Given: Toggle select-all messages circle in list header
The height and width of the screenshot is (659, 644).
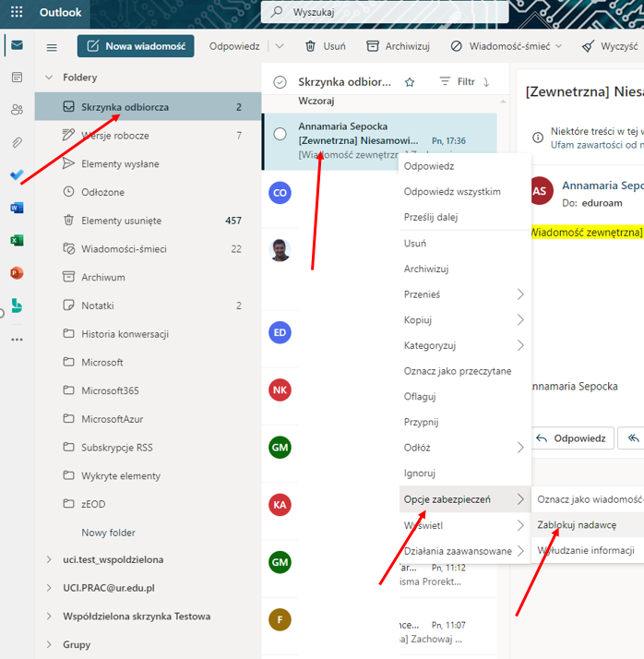Looking at the screenshot, I should (280, 82).
